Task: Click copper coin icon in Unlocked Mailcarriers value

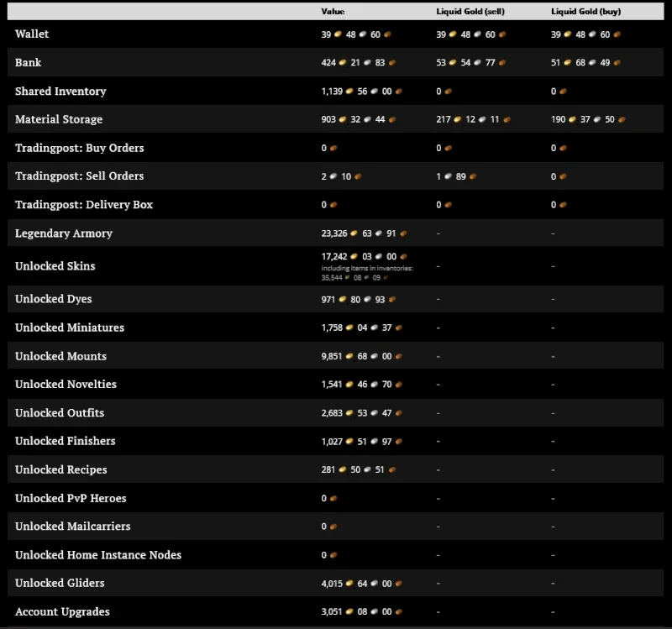Action: 333,527
